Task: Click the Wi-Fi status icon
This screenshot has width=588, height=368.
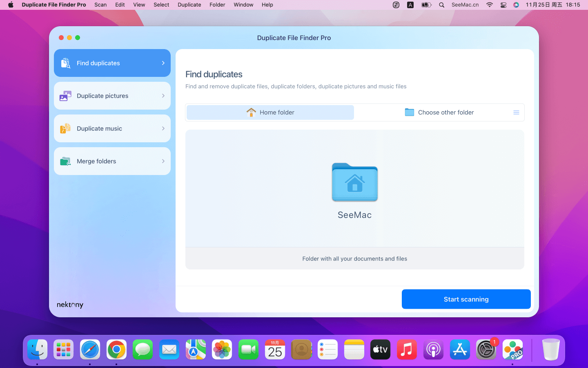Action: pos(489,5)
